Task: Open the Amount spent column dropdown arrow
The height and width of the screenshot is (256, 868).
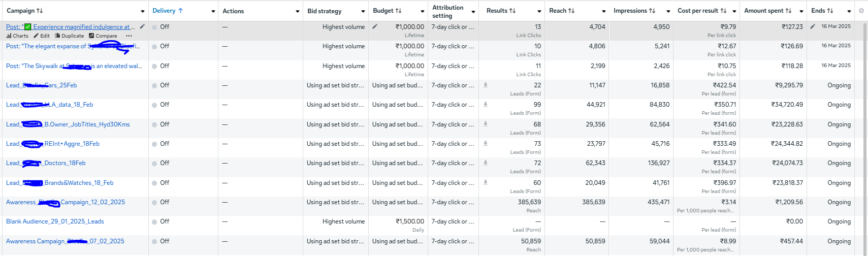Action: pyautogui.click(x=801, y=11)
